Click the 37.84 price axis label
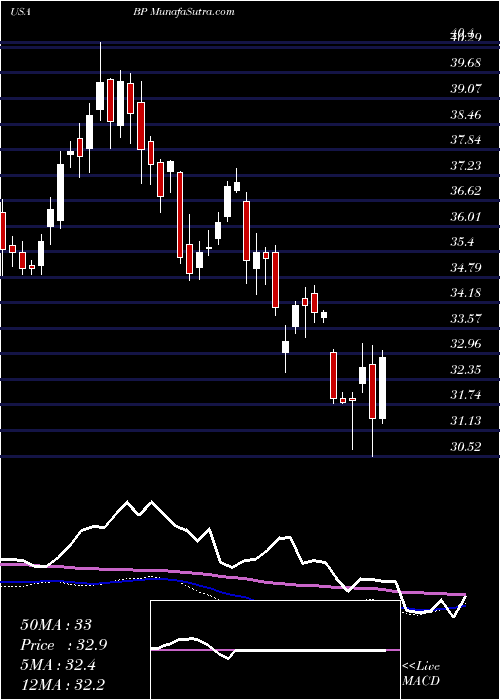This screenshot has height=700, width=500. (x=466, y=140)
